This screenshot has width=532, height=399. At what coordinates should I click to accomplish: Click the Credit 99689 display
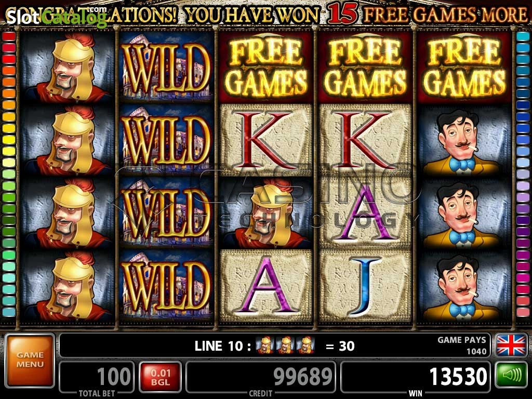click(x=261, y=377)
